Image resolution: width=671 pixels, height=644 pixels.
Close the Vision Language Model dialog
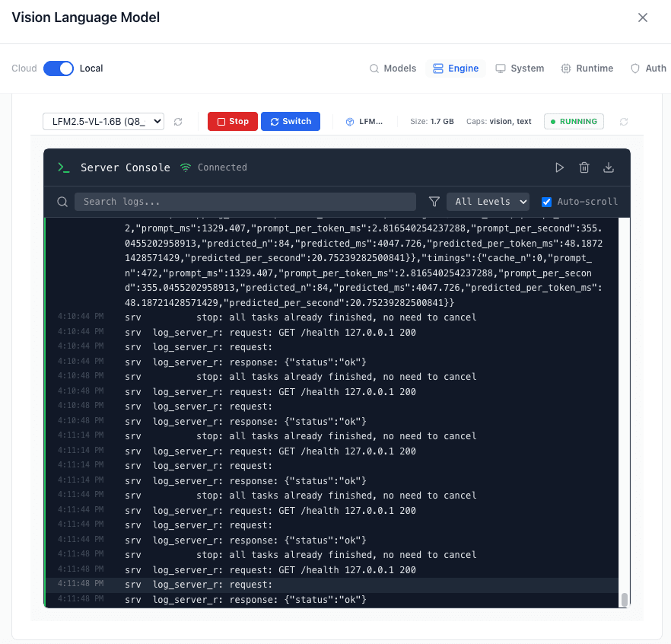point(643,18)
